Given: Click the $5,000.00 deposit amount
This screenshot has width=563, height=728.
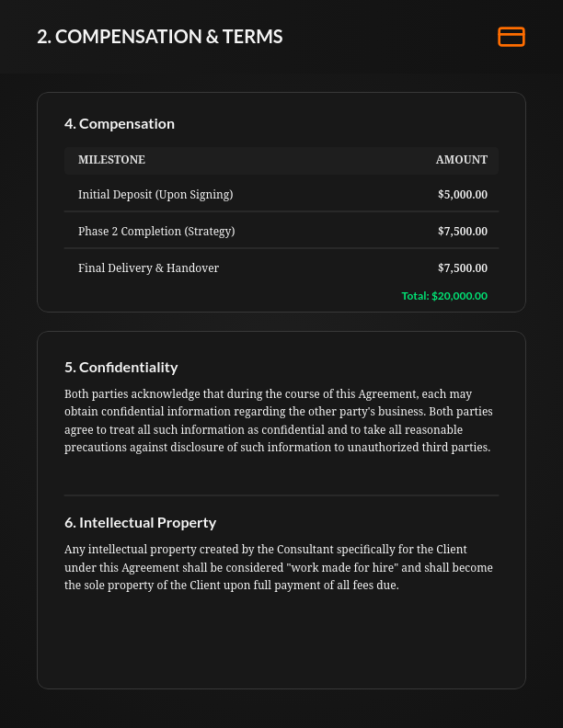Looking at the screenshot, I should point(463,195).
